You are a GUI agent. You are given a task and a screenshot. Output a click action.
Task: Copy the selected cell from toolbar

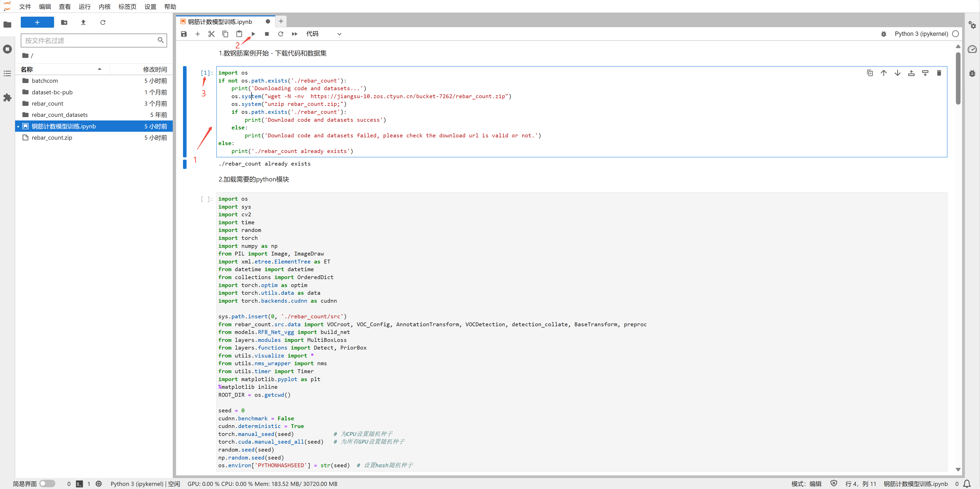pos(225,34)
